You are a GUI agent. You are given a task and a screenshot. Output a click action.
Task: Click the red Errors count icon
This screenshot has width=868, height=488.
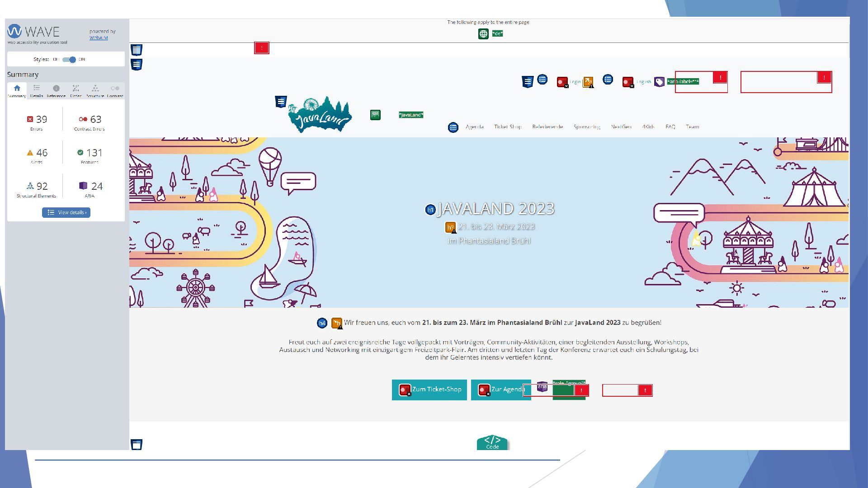point(30,119)
